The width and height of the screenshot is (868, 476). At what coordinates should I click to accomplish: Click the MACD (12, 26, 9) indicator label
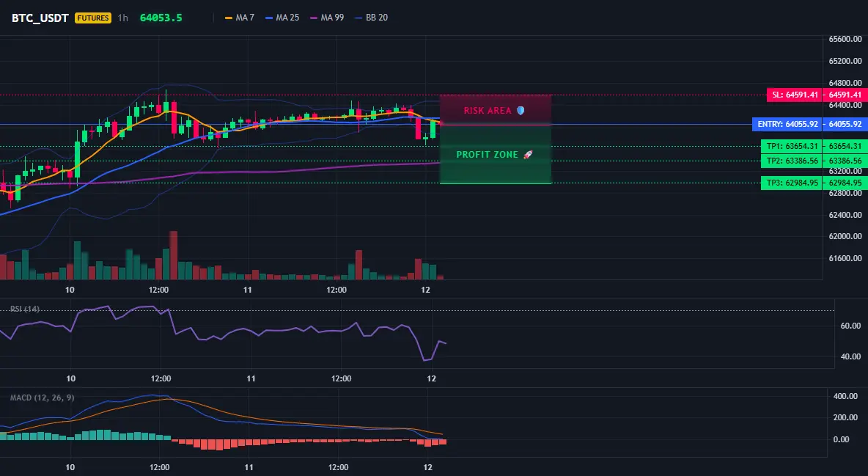(42, 398)
